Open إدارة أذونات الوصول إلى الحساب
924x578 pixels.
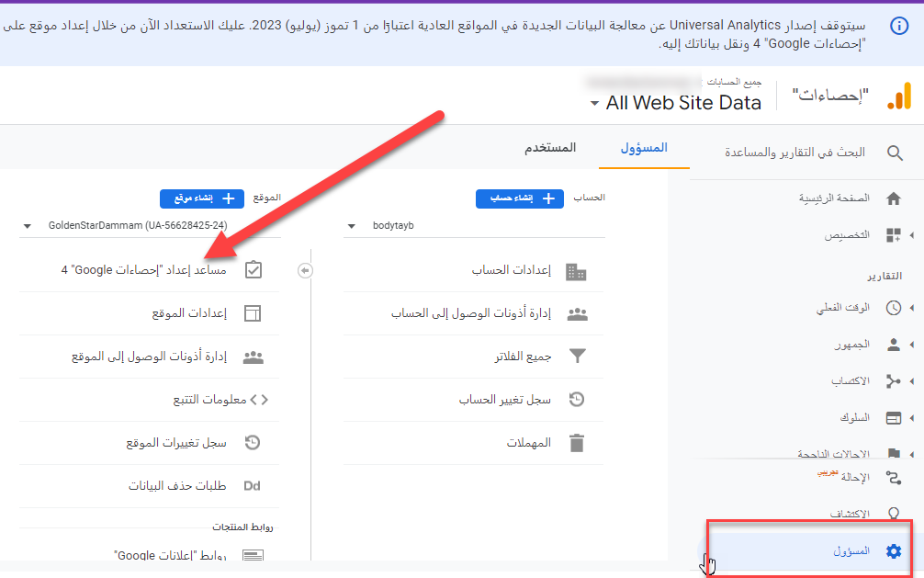pyautogui.click(x=471, y=313)
